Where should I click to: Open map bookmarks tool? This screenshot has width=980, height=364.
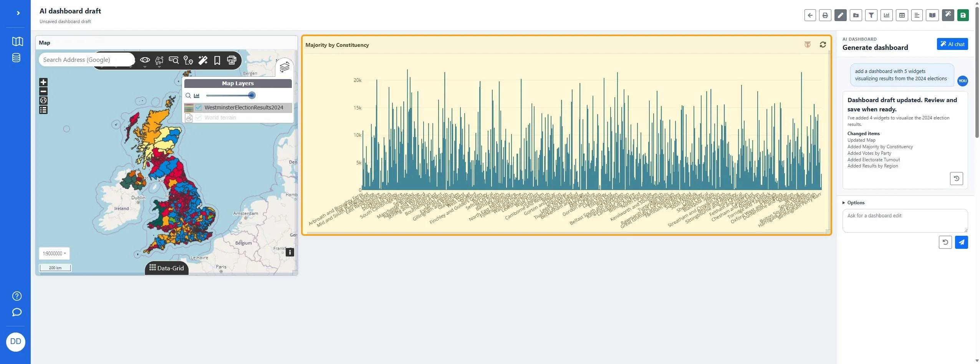point(217,60)
